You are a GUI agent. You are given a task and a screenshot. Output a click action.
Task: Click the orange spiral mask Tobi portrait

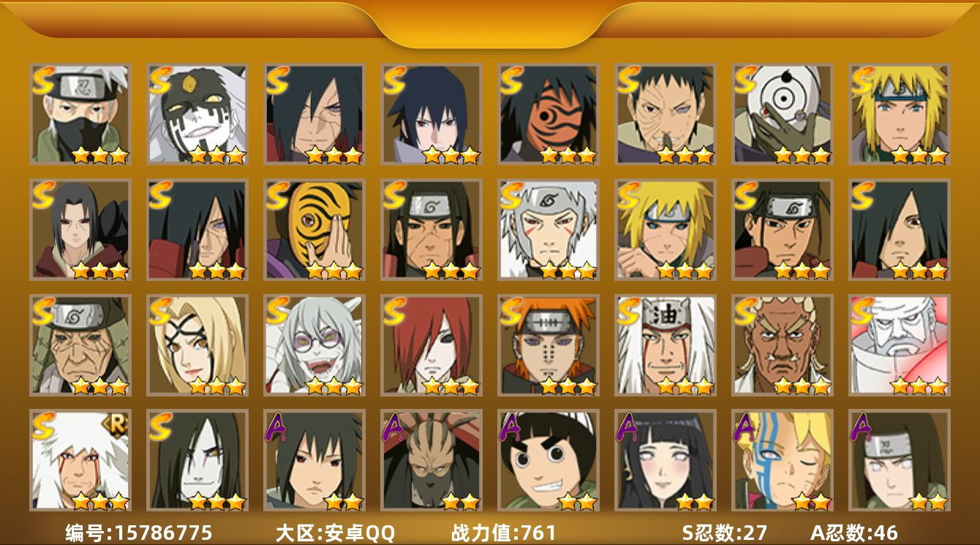click(x=549, y=113)
